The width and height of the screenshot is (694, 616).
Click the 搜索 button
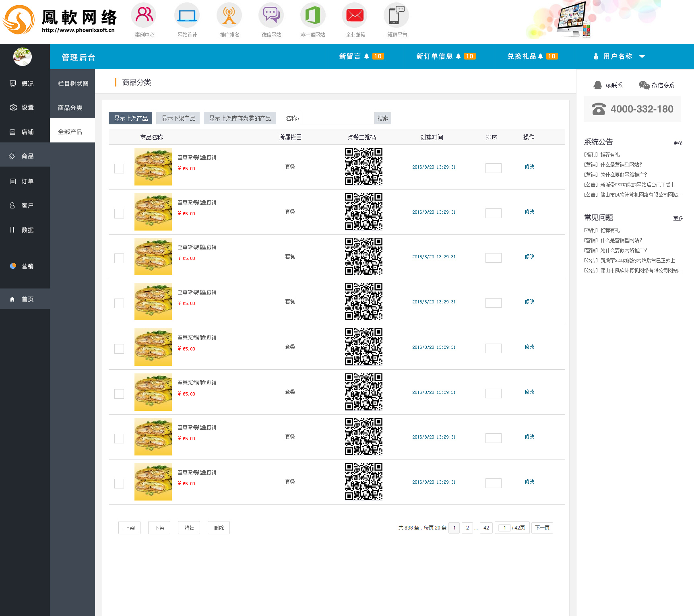click(x=382, y=118)
